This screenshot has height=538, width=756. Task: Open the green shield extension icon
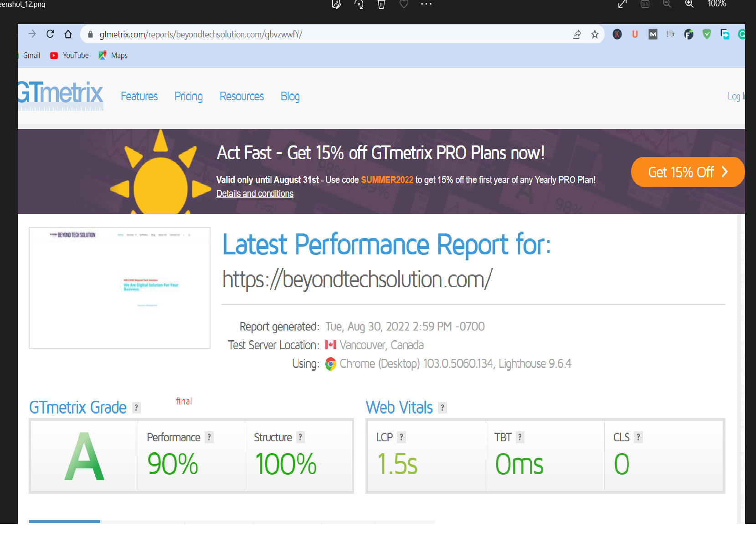click(x=706, y=34)
